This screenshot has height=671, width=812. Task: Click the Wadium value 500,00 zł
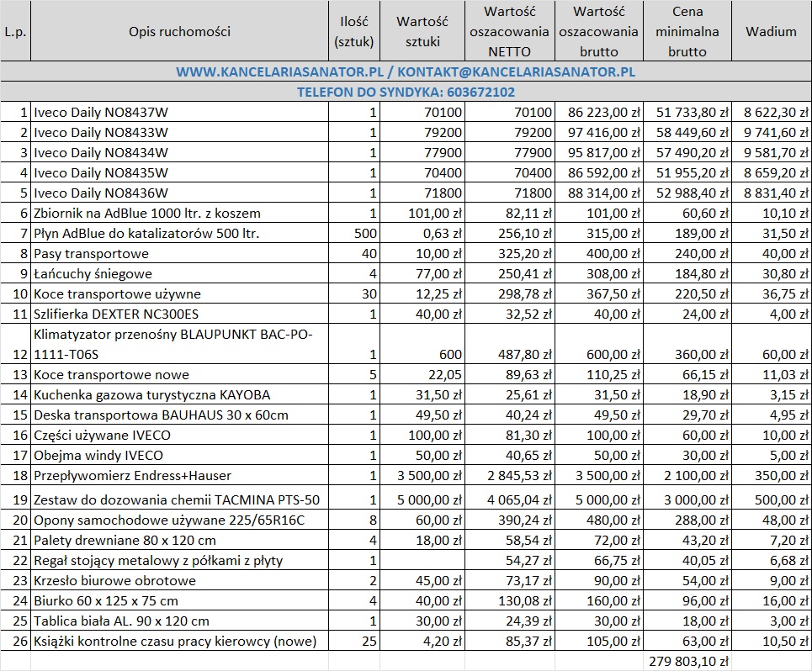[771, 499]
